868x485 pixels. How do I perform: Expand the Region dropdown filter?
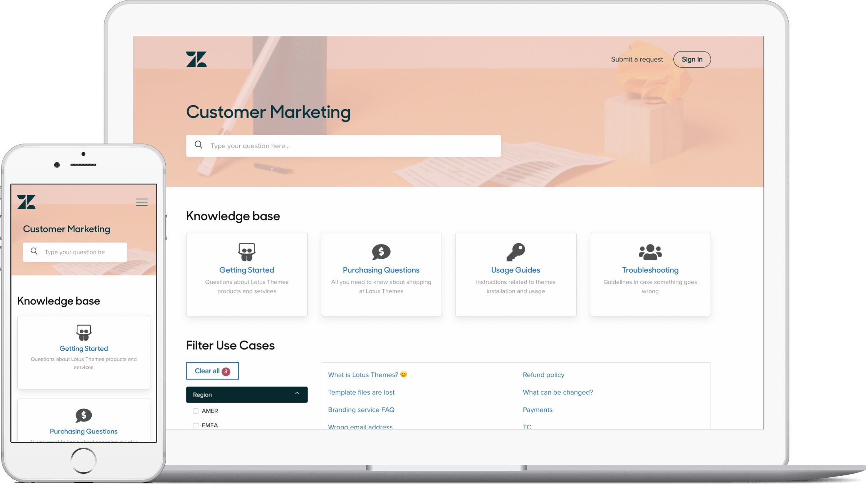coord(246,395)
